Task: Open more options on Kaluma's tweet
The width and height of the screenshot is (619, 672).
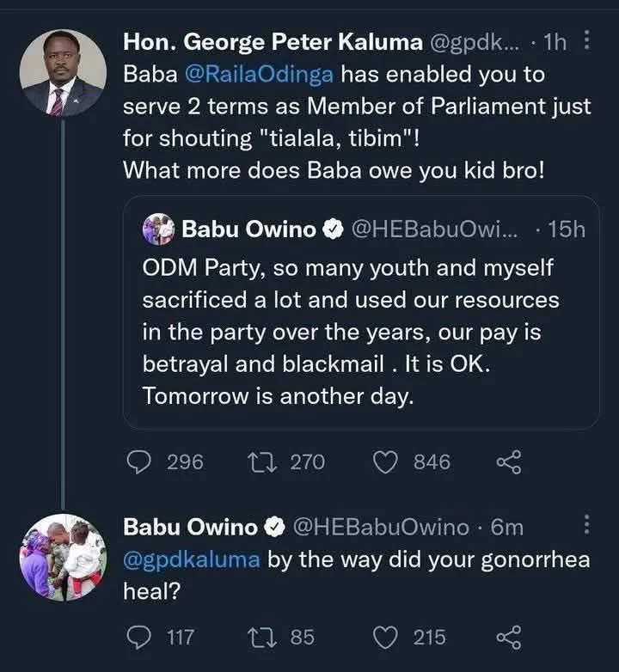Action: pos(586,40)
